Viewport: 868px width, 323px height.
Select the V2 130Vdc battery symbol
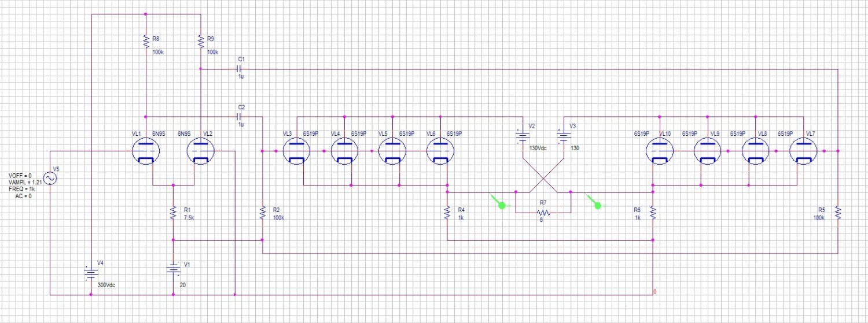(x=523, y=137)
